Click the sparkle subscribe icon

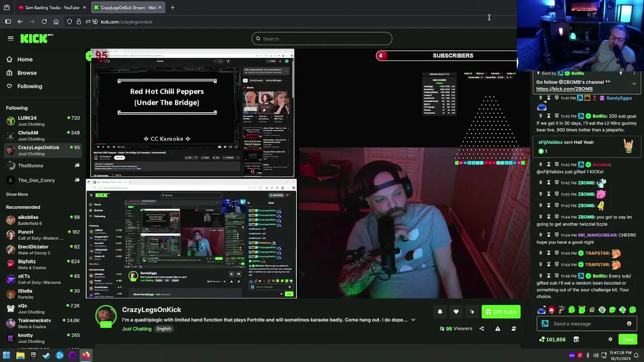coord(472,312)
